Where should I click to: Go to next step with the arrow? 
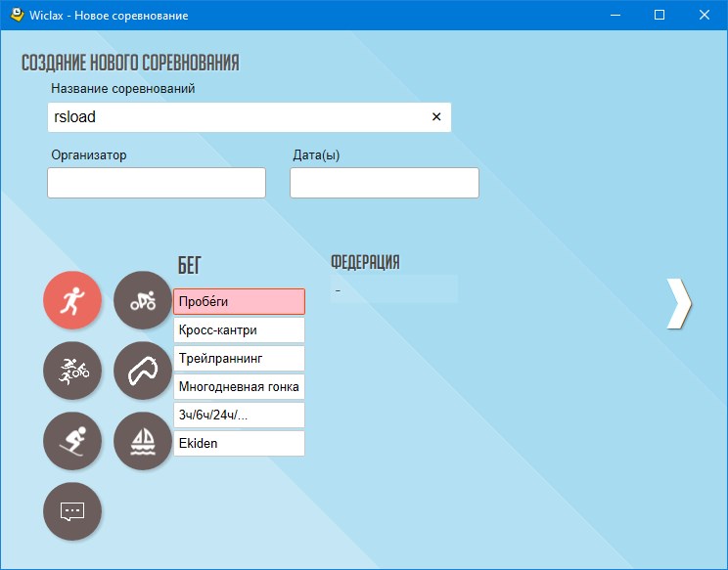tap(679, 304)
